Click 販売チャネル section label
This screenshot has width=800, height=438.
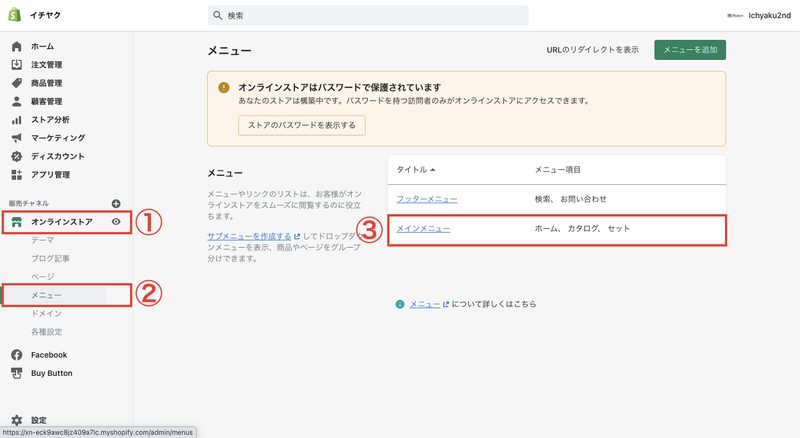tap(29, 203)
